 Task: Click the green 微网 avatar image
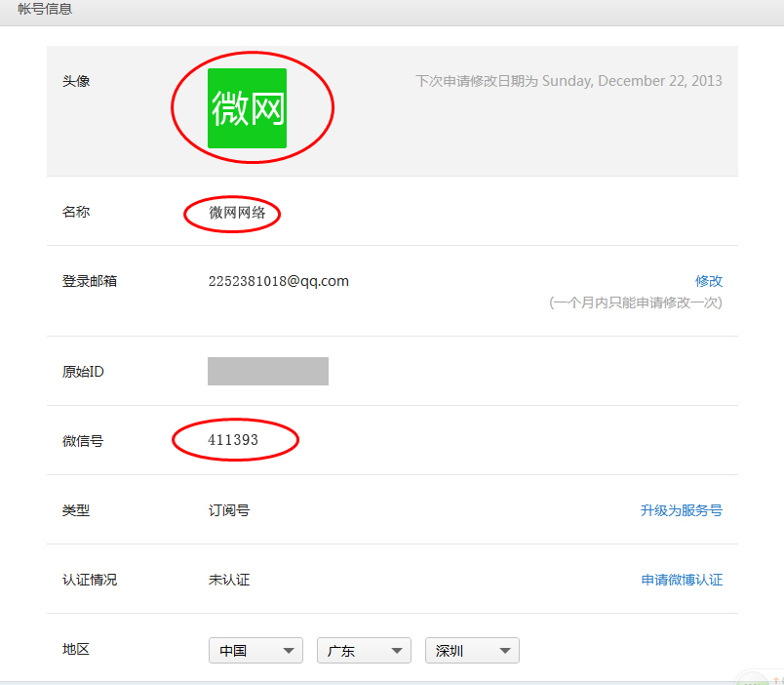[x=247, y=108]
